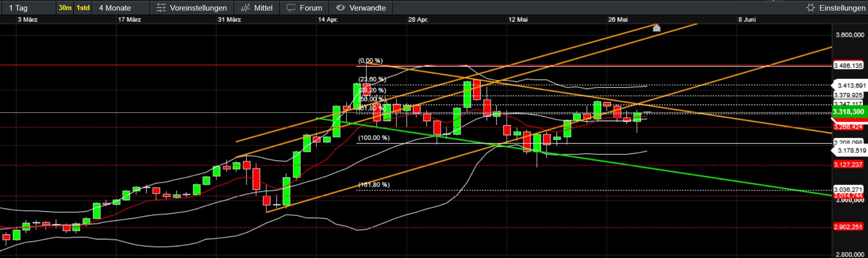Click the 31 März date label
The image size is (868, 258).
pyautogui.click(x=230, y=20)
